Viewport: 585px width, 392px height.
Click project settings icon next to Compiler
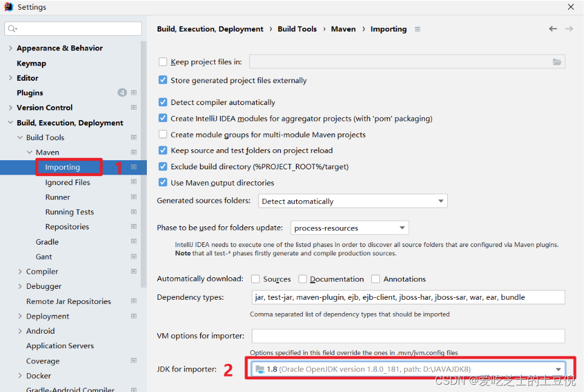click(x=134, y=271)
